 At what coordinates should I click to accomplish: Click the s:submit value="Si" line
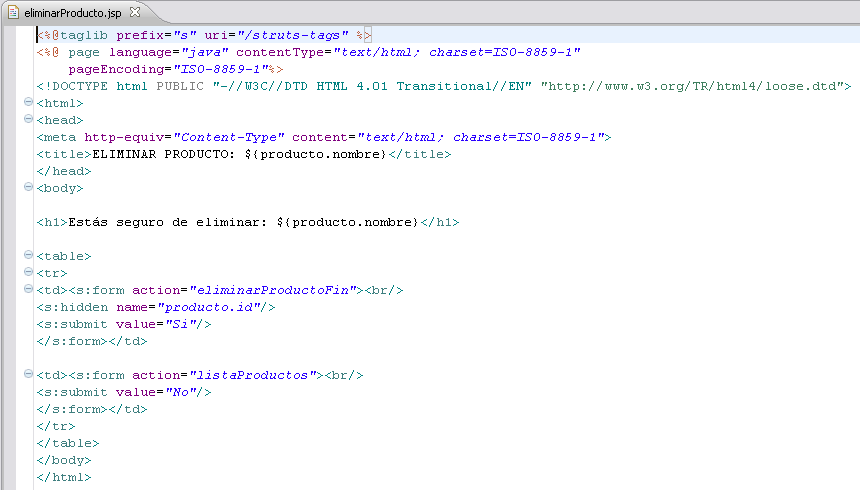coord(124,324)
